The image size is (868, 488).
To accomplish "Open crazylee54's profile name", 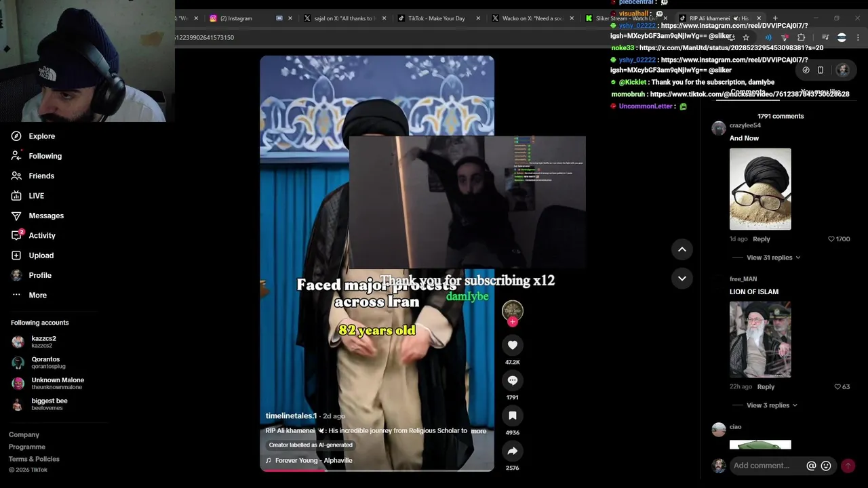I will 745,125.
